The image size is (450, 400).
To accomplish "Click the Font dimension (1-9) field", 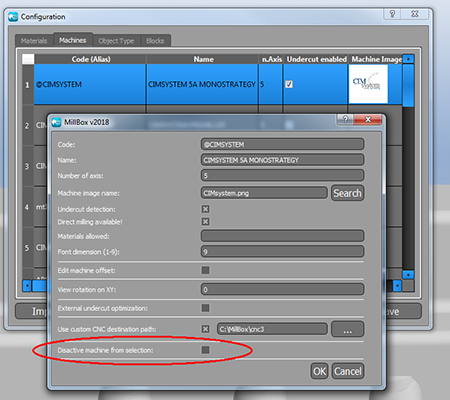I will [282, 252].
